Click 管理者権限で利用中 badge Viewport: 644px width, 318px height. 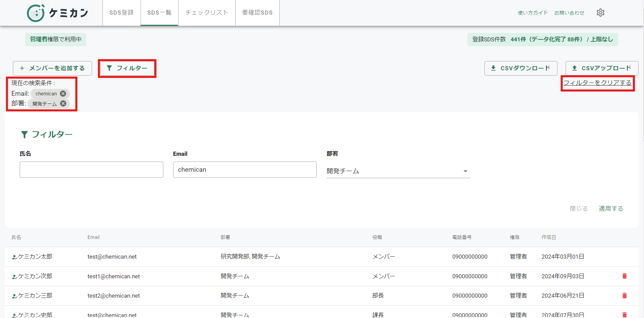56,39
